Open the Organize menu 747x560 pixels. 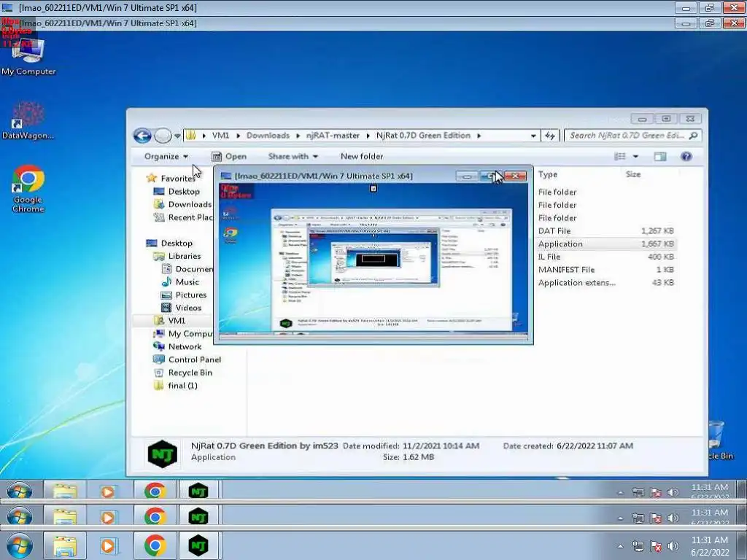[x=166, y=157]
